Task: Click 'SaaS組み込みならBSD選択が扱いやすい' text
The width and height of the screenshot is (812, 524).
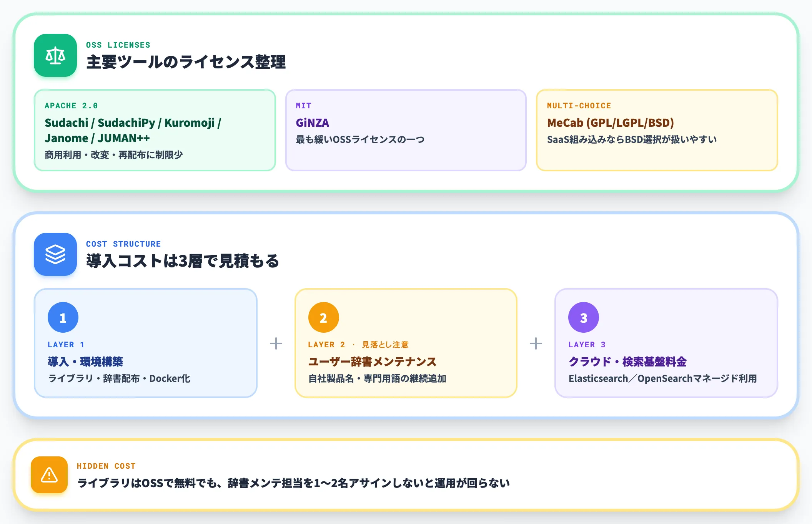Action: click(x=632, y=139)
